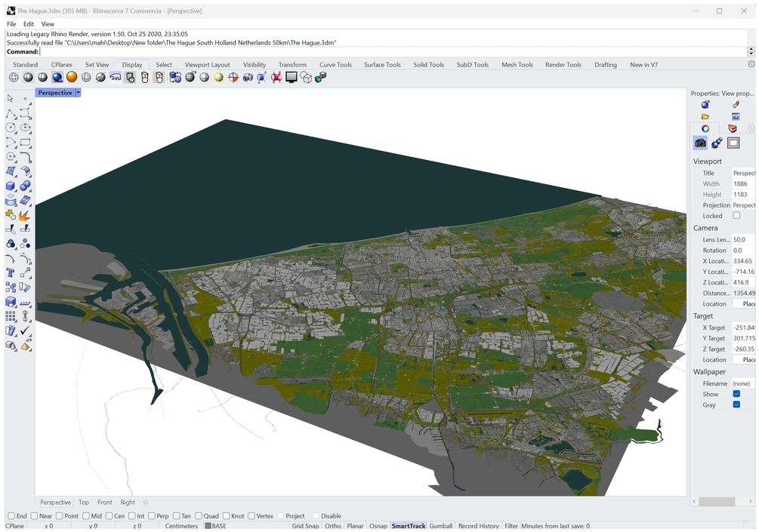Screen dimensions: 759x532
Task: Select the Rectangle tool icon
Action: (25, 142)
